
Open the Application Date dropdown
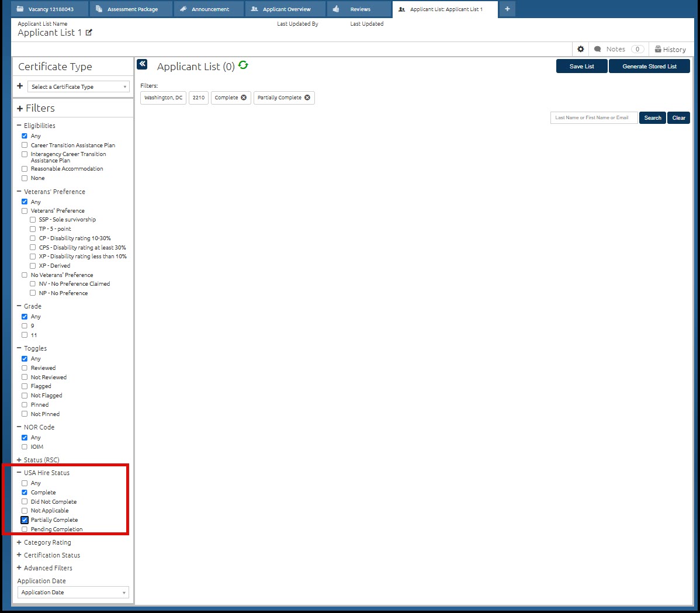[73, 592]
